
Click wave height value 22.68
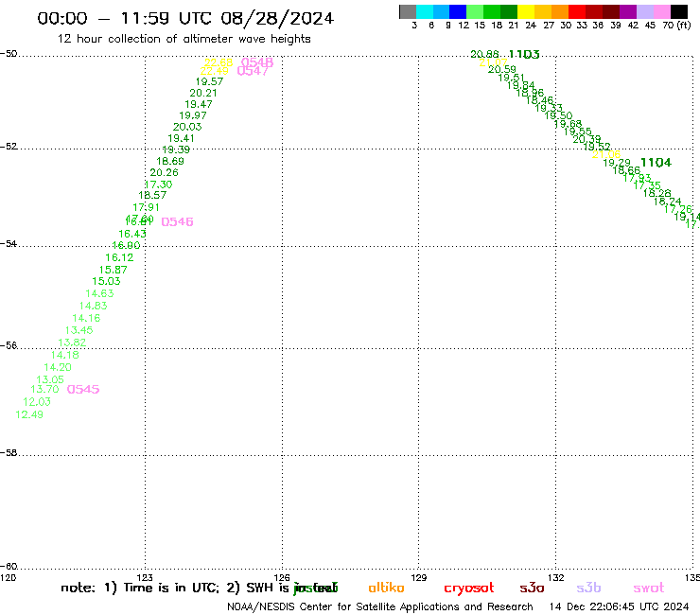coord(219,62)
